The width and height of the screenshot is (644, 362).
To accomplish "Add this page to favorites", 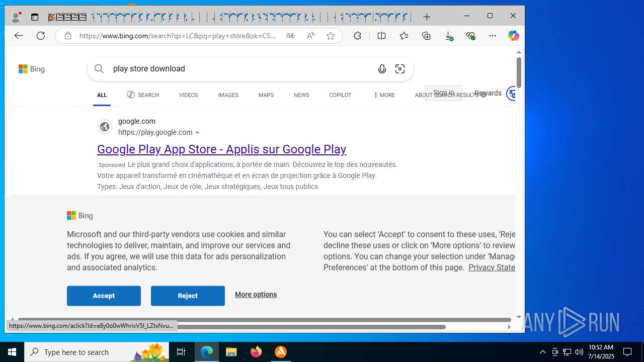I will pos(331,36).
